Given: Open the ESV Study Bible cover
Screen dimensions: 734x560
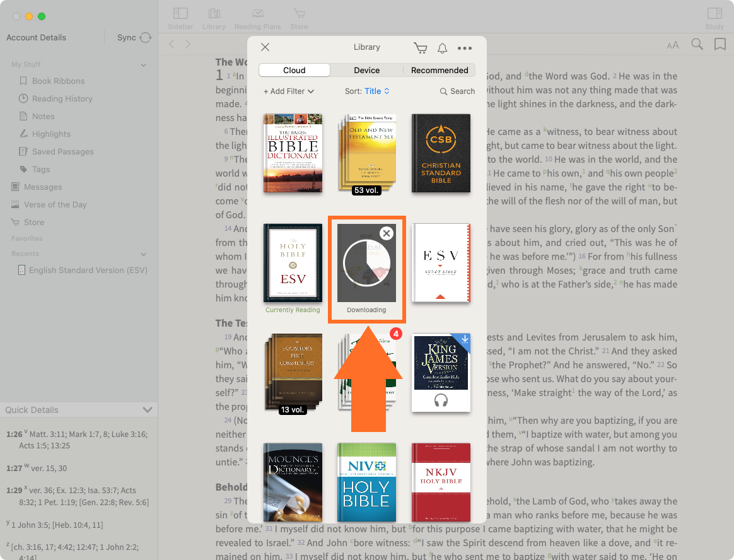Looking at the screenshot, I should coord(441,263).
